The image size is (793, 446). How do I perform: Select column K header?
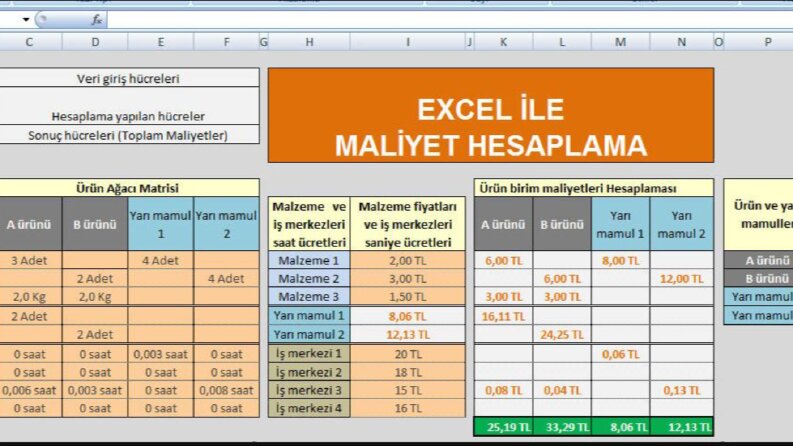503,42
